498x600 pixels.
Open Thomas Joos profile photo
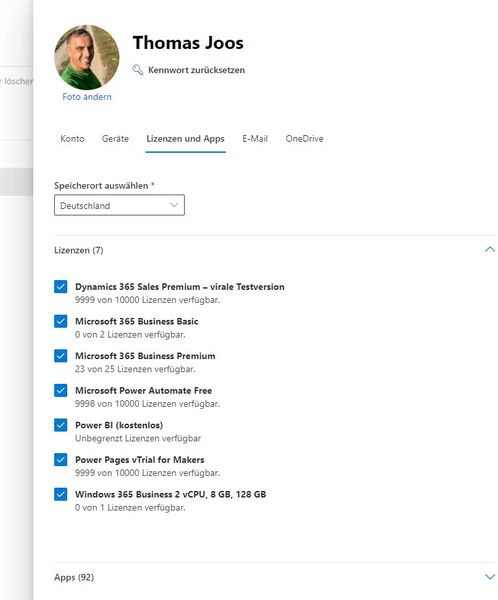point(87,57)
